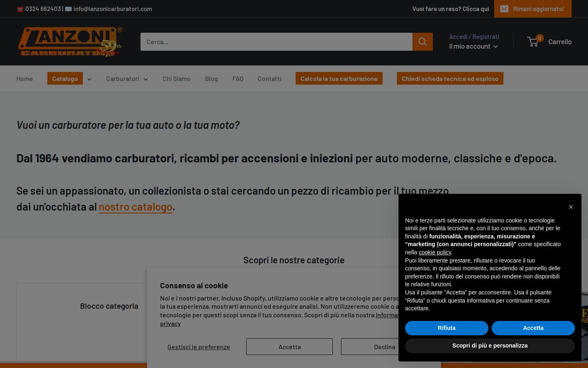Click the Consenso ai cookie title
Viewport: 588px width, 368px height.
pyautogui.click(x=194, y=285)
